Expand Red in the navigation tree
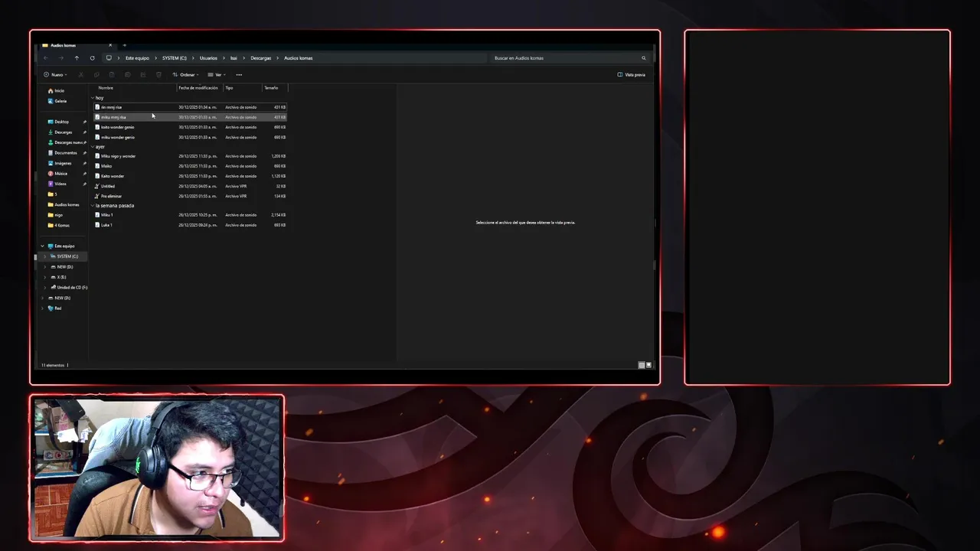Screen dimensions: 980x551 (x=42, y=308)
